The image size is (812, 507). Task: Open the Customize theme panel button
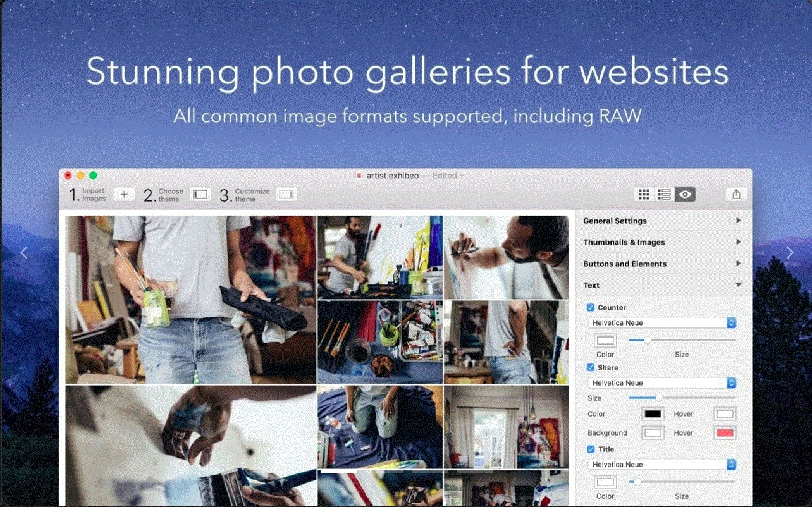[x=286, y=195]
